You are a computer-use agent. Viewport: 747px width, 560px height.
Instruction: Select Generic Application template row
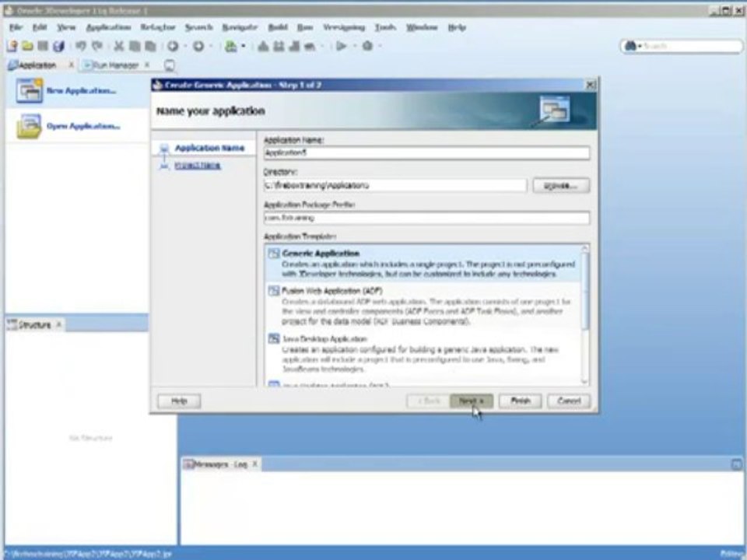coord(423,264)
